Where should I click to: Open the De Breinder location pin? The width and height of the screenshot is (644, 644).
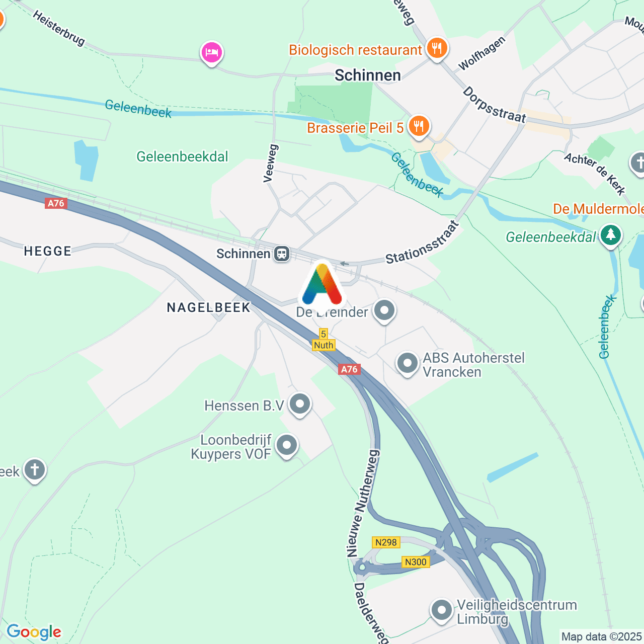click(x=385, y=310)
